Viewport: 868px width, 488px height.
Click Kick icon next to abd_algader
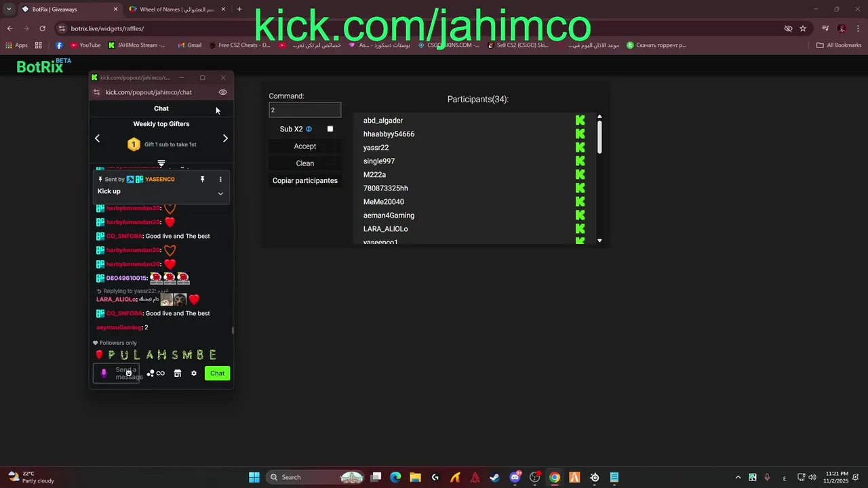point(580,121)
